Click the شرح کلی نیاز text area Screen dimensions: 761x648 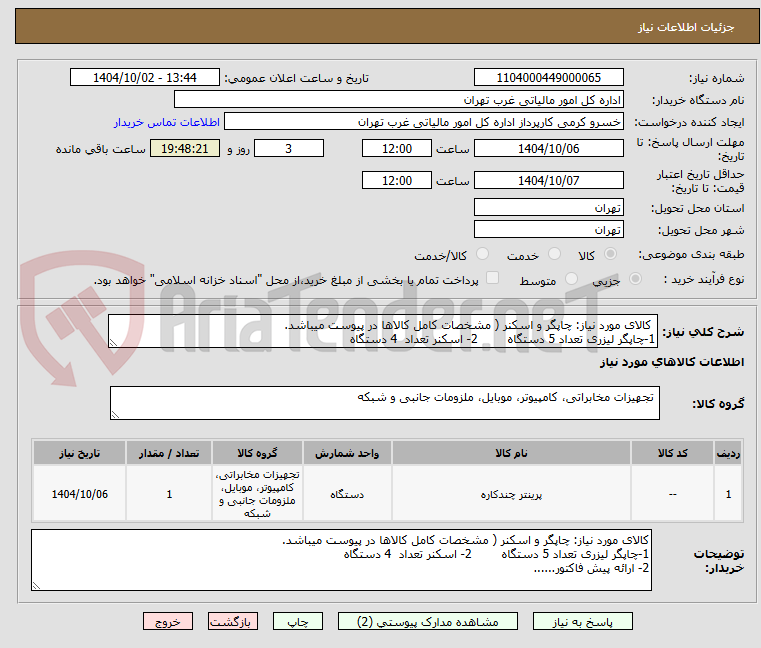click(383, 332)
